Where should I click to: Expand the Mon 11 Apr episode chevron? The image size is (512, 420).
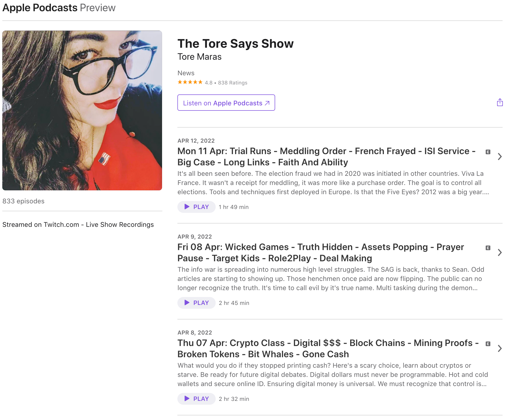point(500,157)
